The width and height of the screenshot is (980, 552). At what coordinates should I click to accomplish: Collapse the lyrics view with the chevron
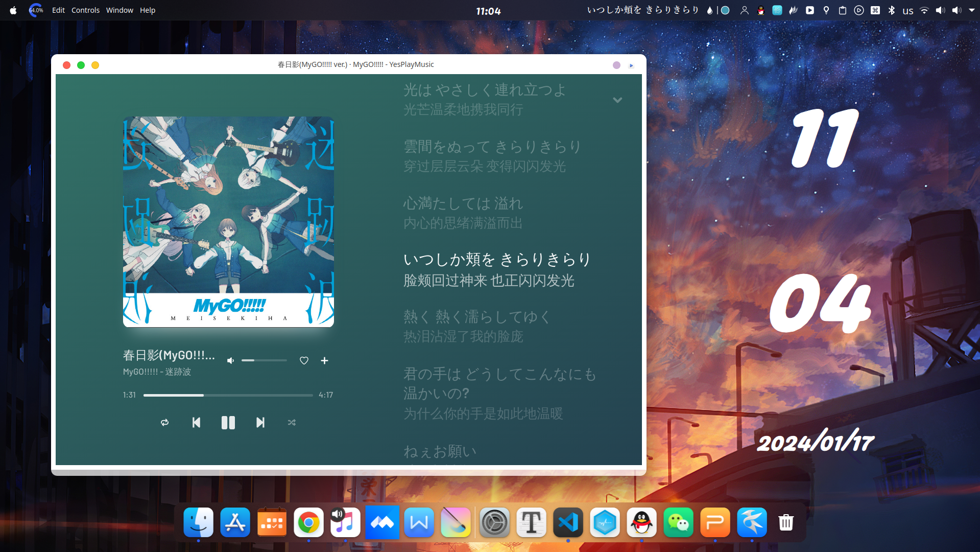(617, 100)
